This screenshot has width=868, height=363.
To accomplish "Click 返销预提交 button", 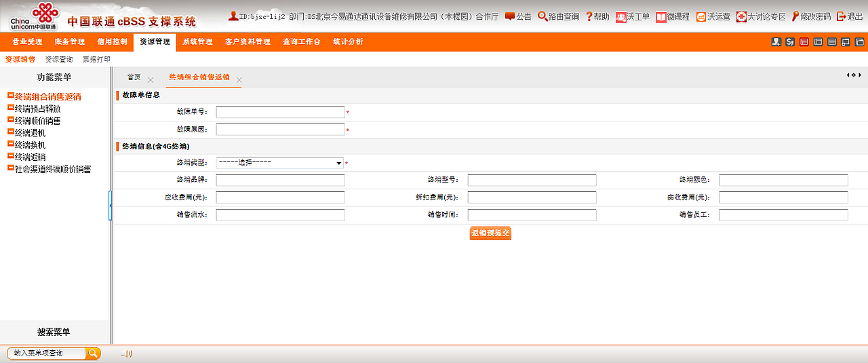I will [x=490, y=233].
